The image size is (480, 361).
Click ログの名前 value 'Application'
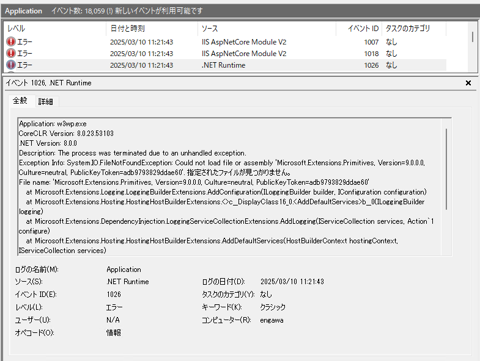[124, 269]
